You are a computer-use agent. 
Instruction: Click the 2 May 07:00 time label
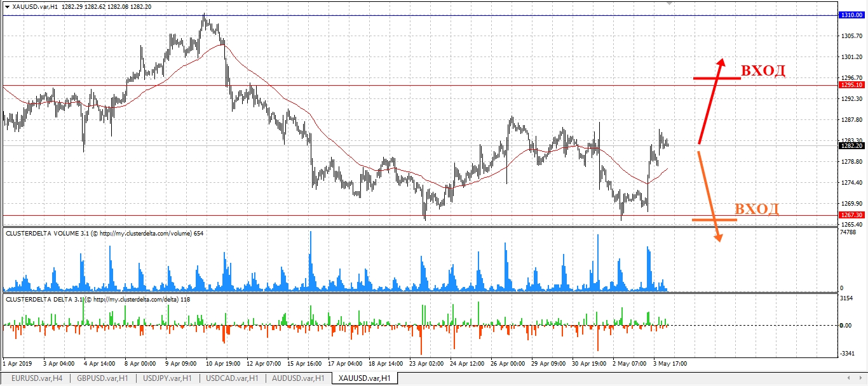coord(629,364)
